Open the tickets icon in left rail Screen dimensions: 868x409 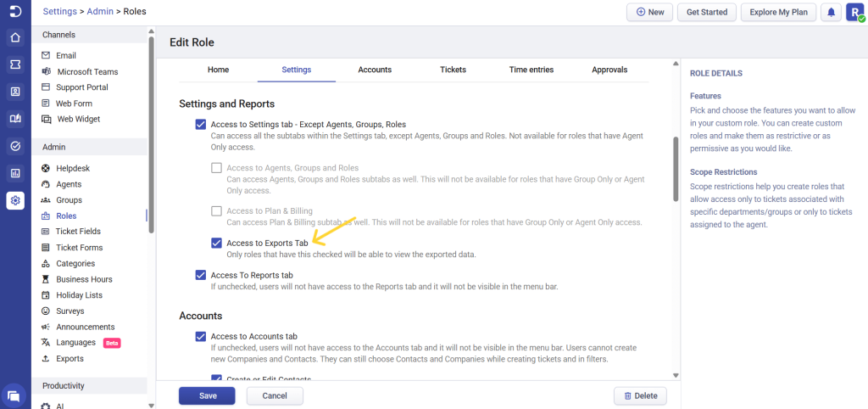[x=14, y=64]
